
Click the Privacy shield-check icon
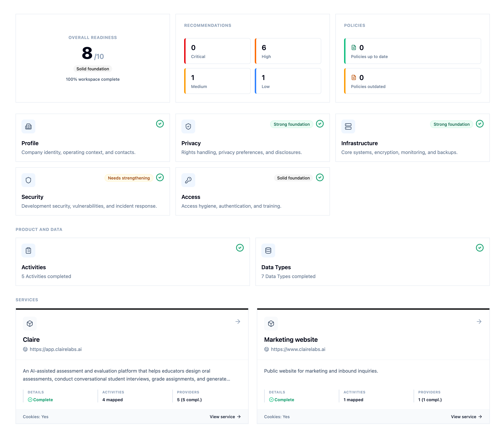coord(188,126)
